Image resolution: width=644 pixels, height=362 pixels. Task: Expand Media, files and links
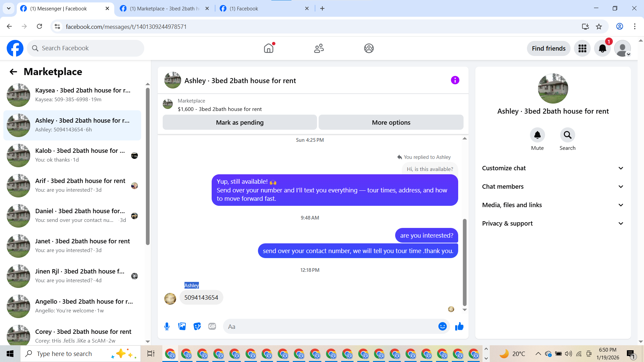pyautogui.click(x=553, y=205)
